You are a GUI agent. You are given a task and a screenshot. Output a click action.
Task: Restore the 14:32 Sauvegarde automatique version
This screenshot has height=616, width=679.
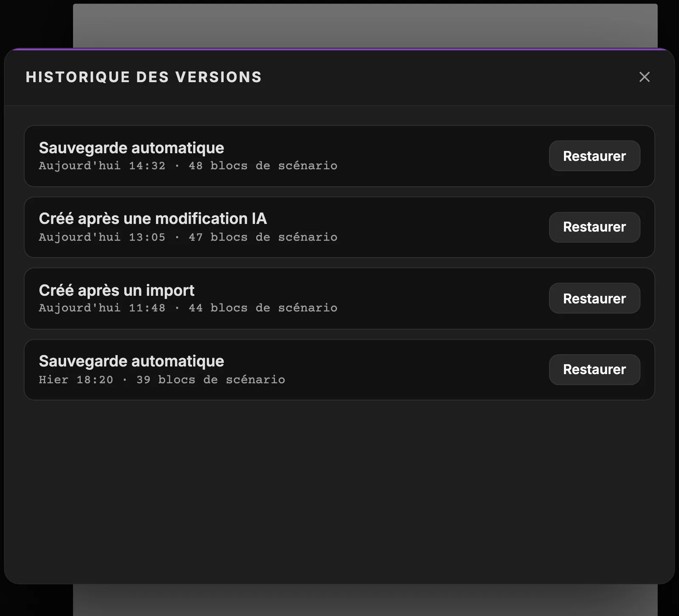[x=594, y=156]
